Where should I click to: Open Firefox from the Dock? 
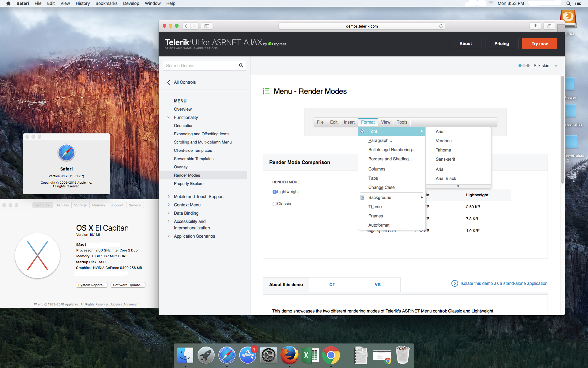(289, 355)
